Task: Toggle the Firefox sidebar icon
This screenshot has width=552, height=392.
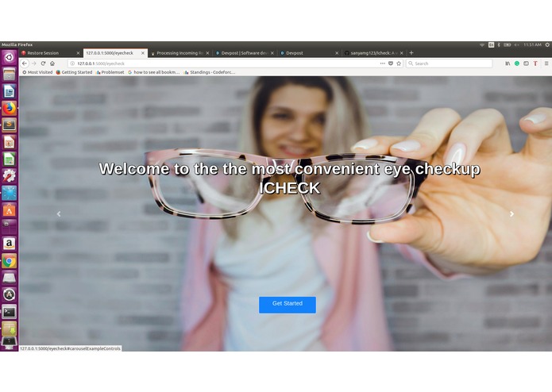Action: pos(526,63)
